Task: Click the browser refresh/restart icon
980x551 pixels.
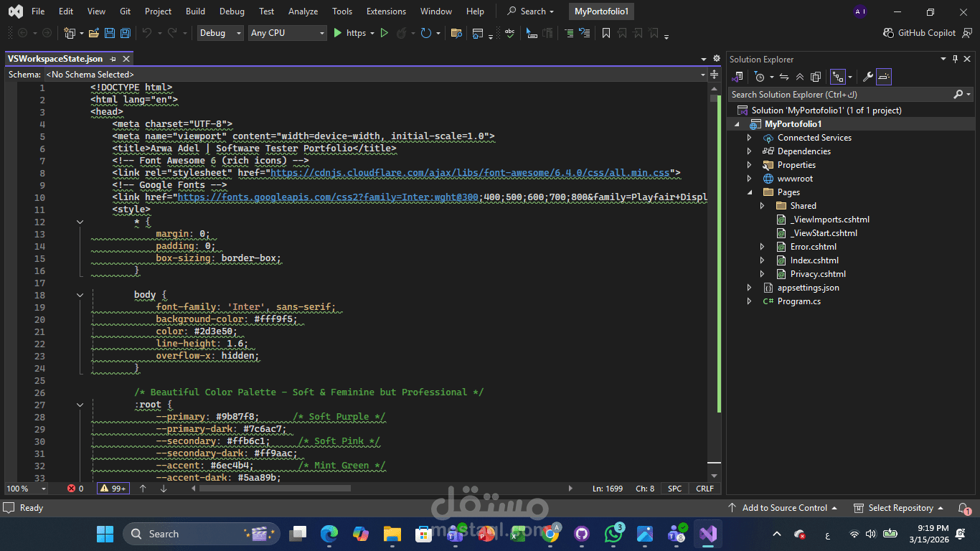Action: 426,33
